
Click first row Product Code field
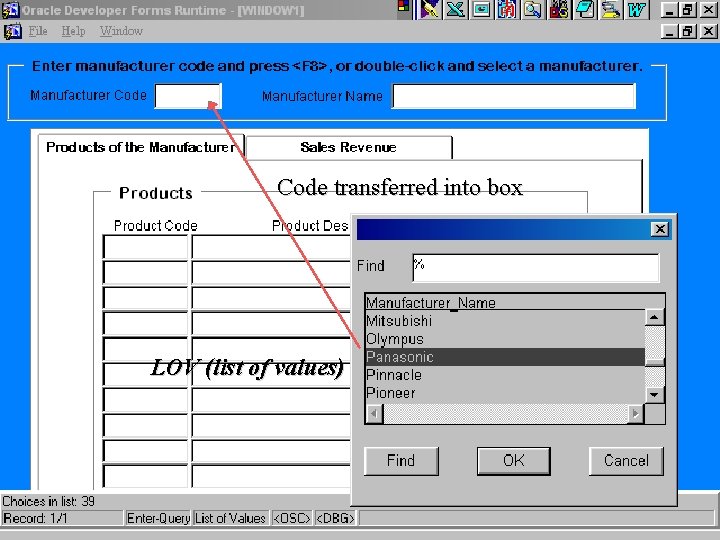146,247
